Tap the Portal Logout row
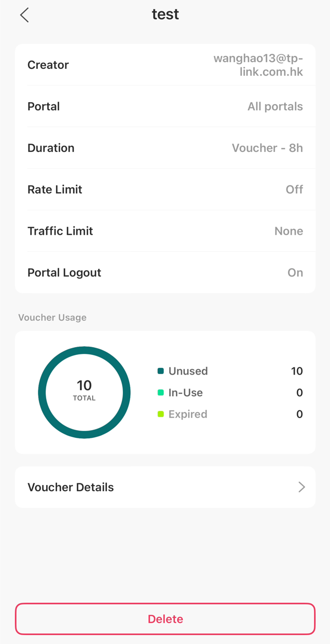The image size is (330, 644). tap(165, 273)
